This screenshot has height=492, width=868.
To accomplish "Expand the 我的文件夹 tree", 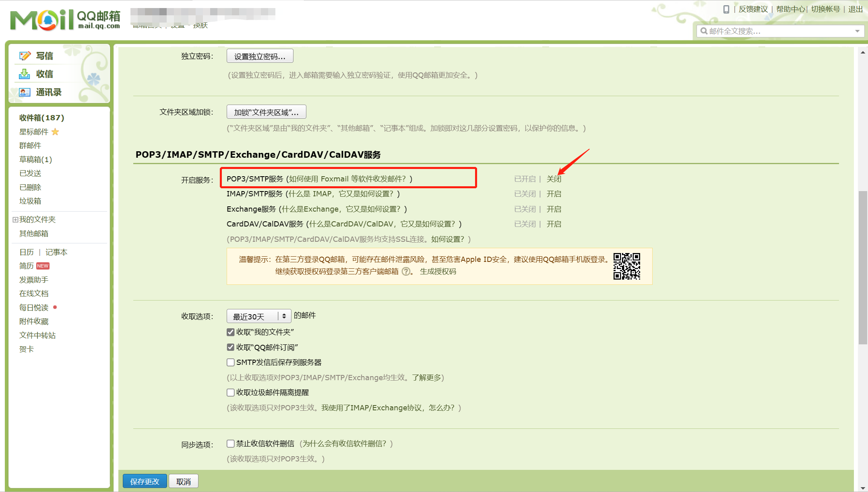I will click(x=14, y=219).
